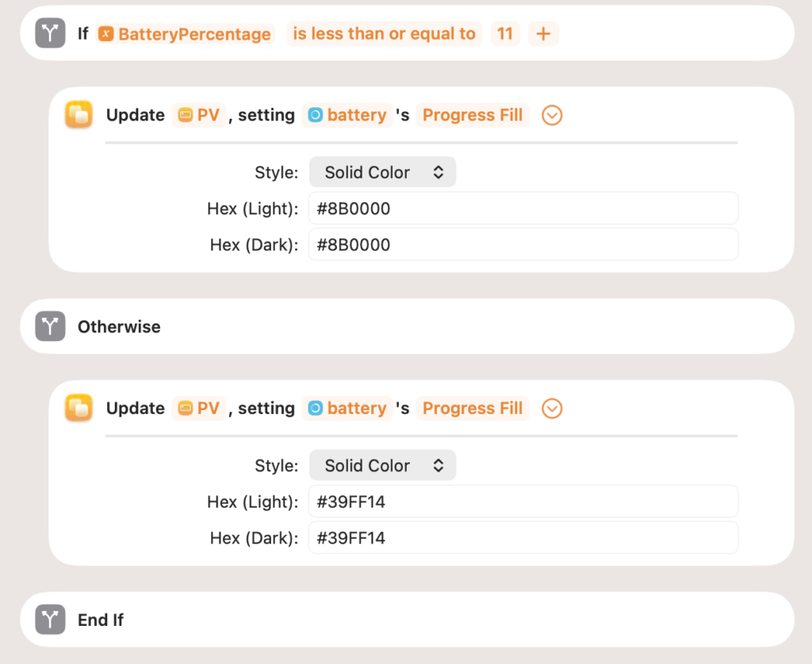
Task: Select the BatteryPercentage variable token
Action: [x=185, y=33]
